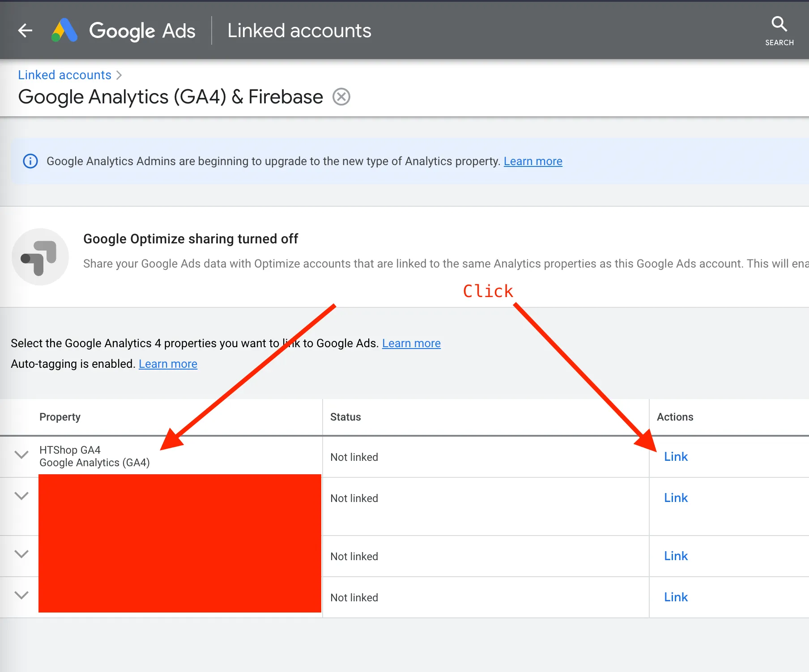This screenshot has width=809, height=672.
Task: Click Google Analytics (GA4) label under HTShop GA4
Action: point(94,463)
